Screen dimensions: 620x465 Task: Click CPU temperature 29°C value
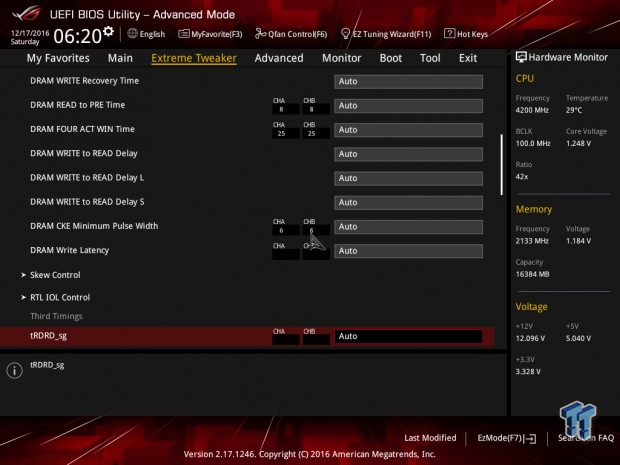[574, 110]
